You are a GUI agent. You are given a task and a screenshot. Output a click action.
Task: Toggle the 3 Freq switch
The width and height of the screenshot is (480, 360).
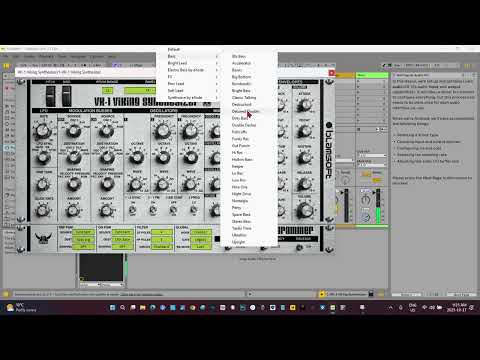click(194, 209)
